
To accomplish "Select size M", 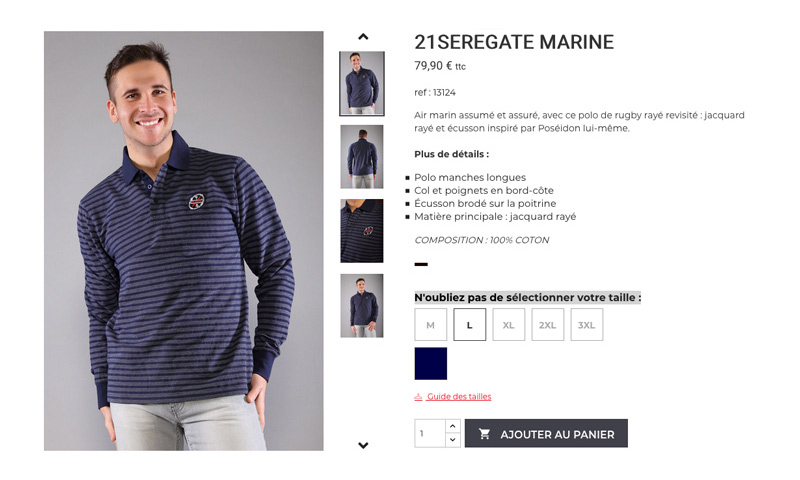I will point(431,324).
